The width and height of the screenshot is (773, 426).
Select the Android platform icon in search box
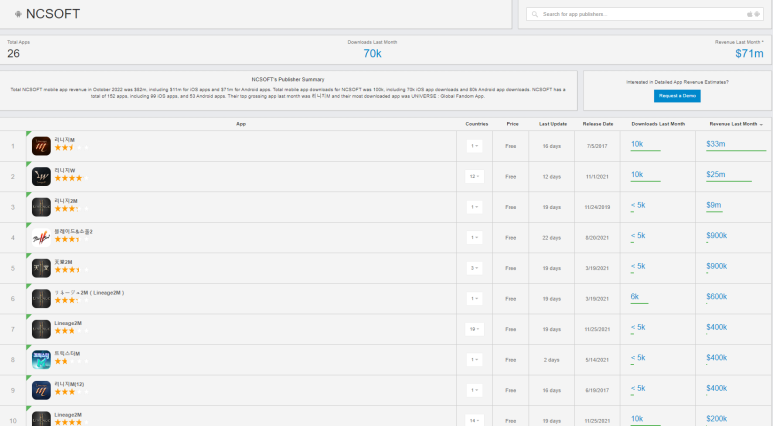(757, 14)
